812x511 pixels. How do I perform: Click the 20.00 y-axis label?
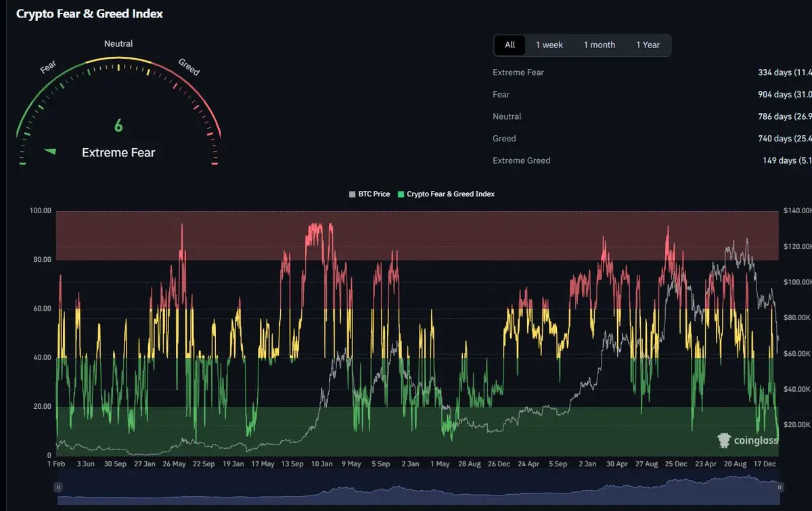42,407
